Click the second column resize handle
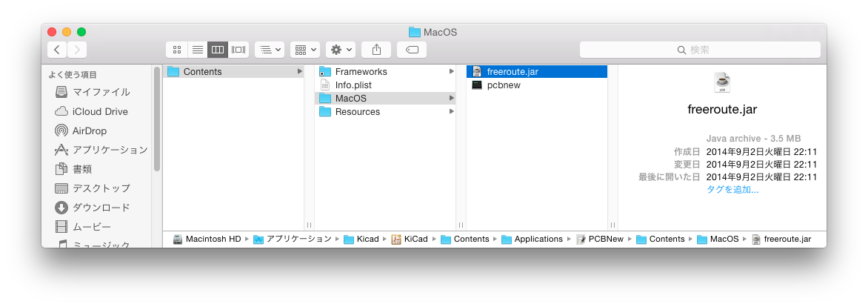Viewport: 868px width, 307px height. (x=461, y=225)
